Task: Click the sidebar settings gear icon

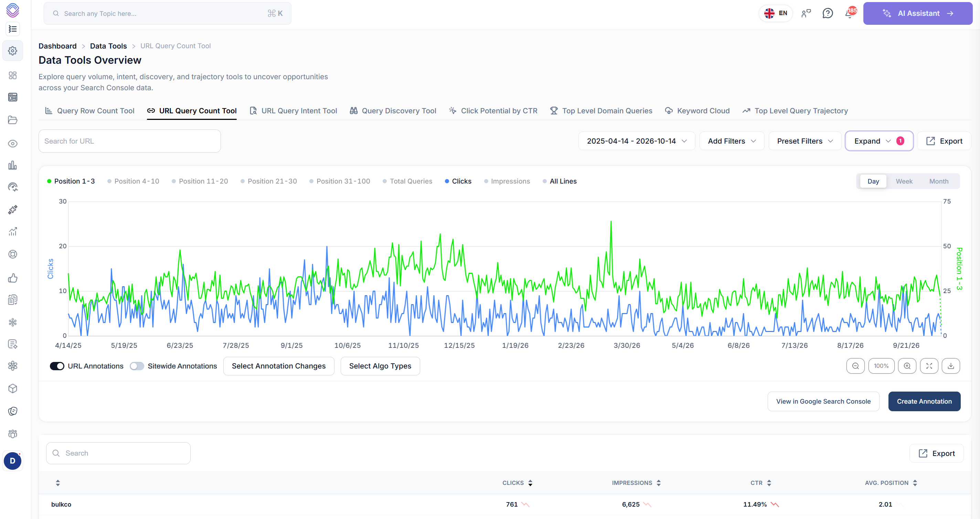Action: 12,51
